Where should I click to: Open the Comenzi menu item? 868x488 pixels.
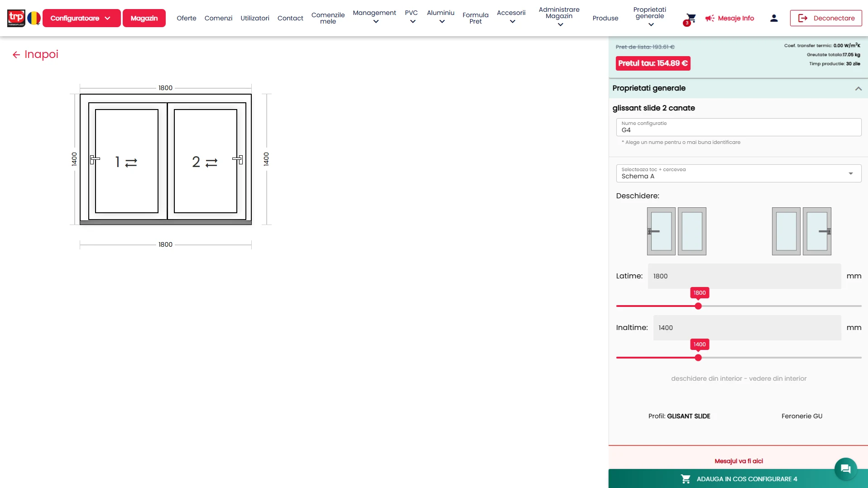[218, 18]
